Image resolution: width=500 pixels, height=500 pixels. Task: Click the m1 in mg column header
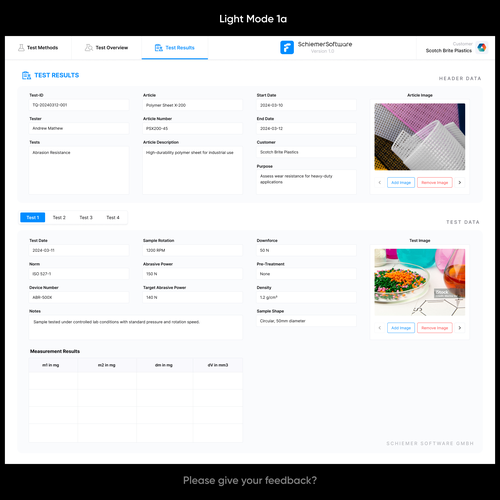[53, 365]
